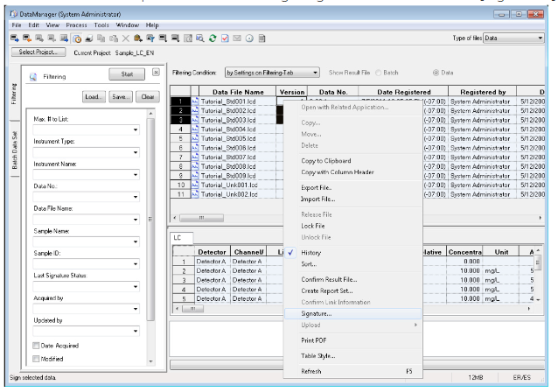Expand the Acquired by dropdown
The image size is (558, 392).
click(136, 309)
